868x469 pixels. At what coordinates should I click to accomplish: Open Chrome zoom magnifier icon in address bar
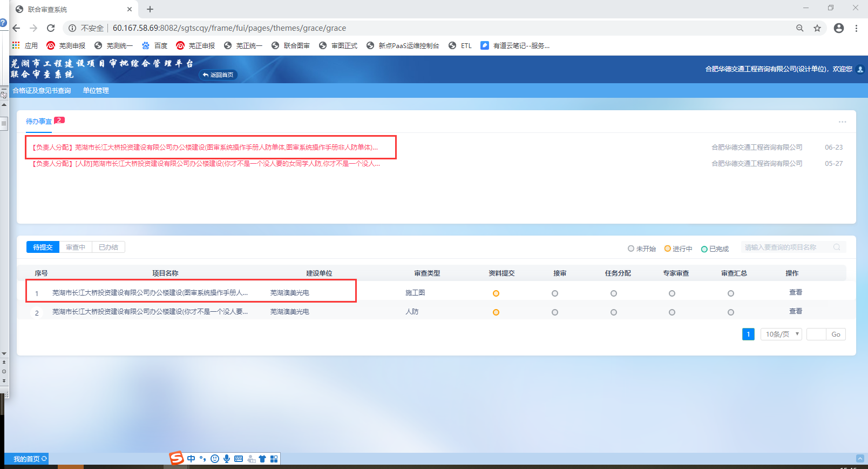[x=800, y=28]
